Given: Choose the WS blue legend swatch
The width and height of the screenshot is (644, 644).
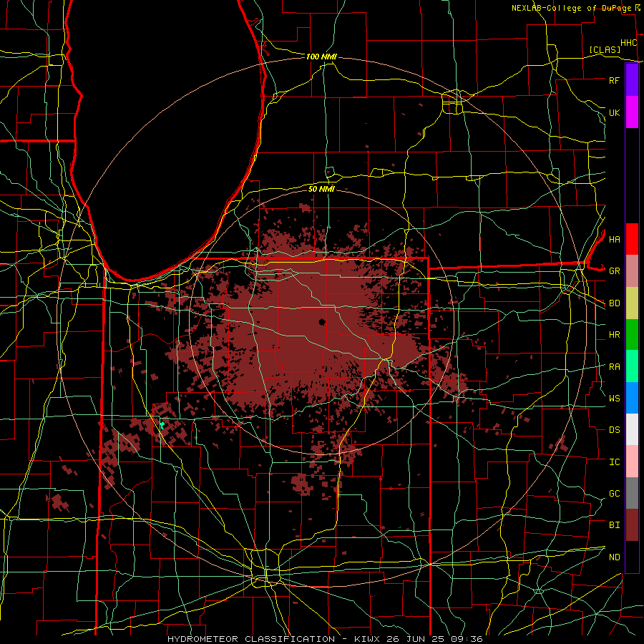Looking at the screenshot, I should click(632, 398).
